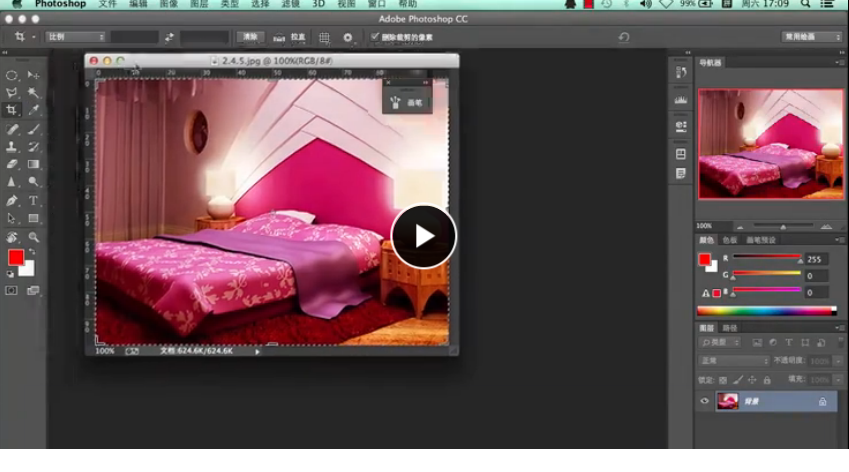This screenshot has height=472, width=849.
Task: Select the Dodge tool
Action: [x=34, y=182]
